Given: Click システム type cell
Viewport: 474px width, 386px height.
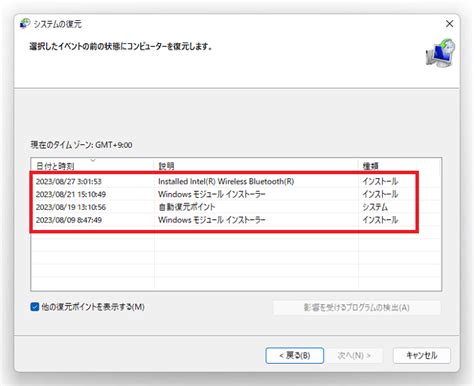Looking at the screenshot, I should point(375,207).
